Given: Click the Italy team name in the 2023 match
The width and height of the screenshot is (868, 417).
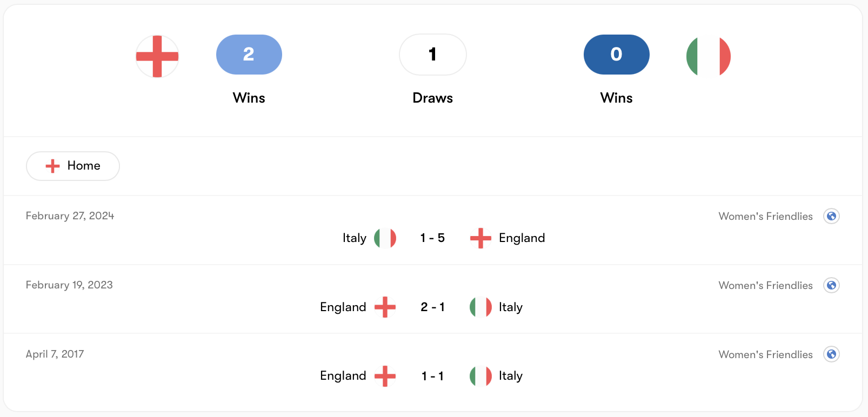Looking at the screenshot, I should (x=511, y=307).
